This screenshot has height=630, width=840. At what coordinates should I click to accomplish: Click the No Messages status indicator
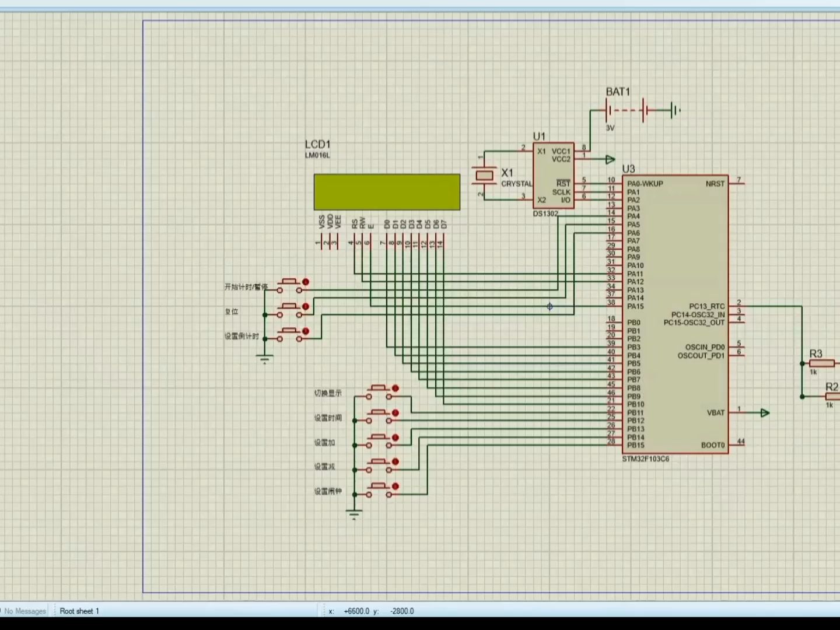click(26, 611)
